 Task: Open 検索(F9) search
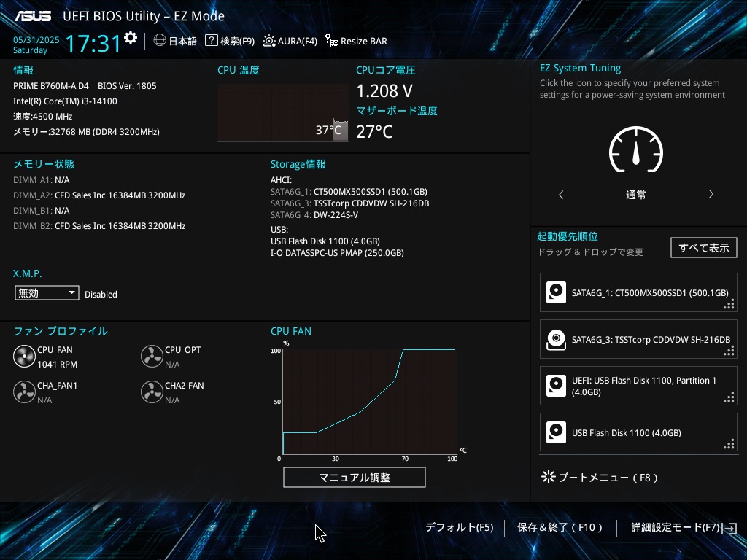pos(237,41)
